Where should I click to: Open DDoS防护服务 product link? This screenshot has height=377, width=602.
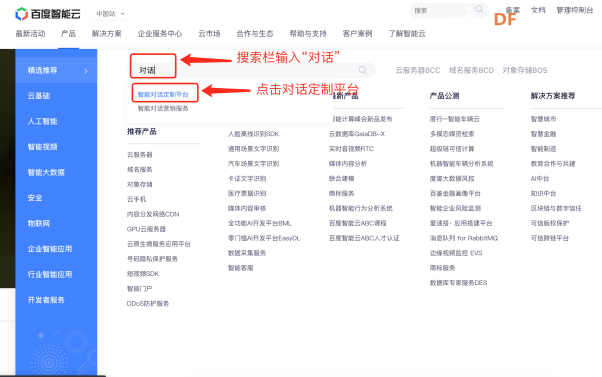click(x=148, y=304)
